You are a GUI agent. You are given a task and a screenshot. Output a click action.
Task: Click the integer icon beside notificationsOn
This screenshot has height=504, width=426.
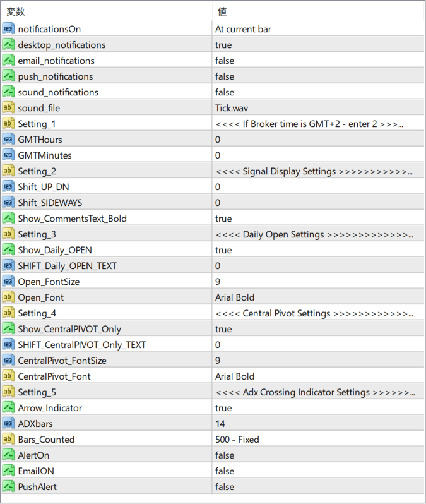pos(9,29)
